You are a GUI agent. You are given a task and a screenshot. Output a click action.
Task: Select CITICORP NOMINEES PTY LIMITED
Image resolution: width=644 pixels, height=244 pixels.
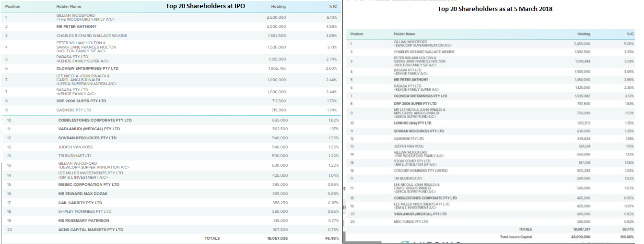click(421, 171)
